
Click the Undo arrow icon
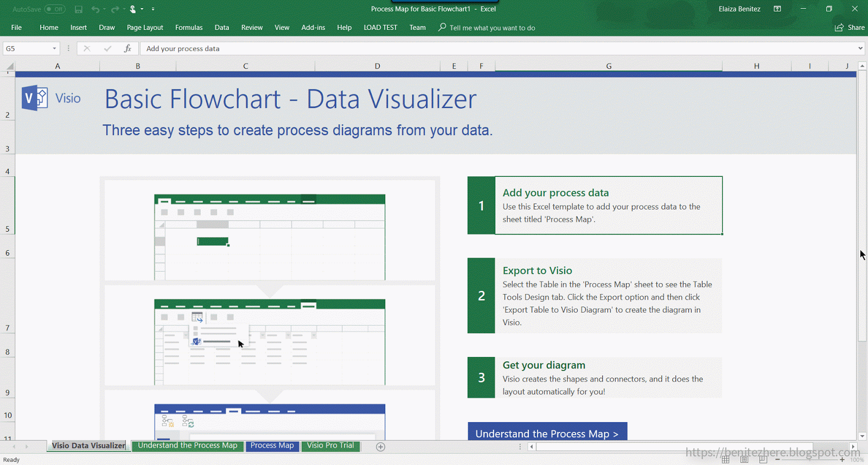pyautogui.click(x=95, y=9)
